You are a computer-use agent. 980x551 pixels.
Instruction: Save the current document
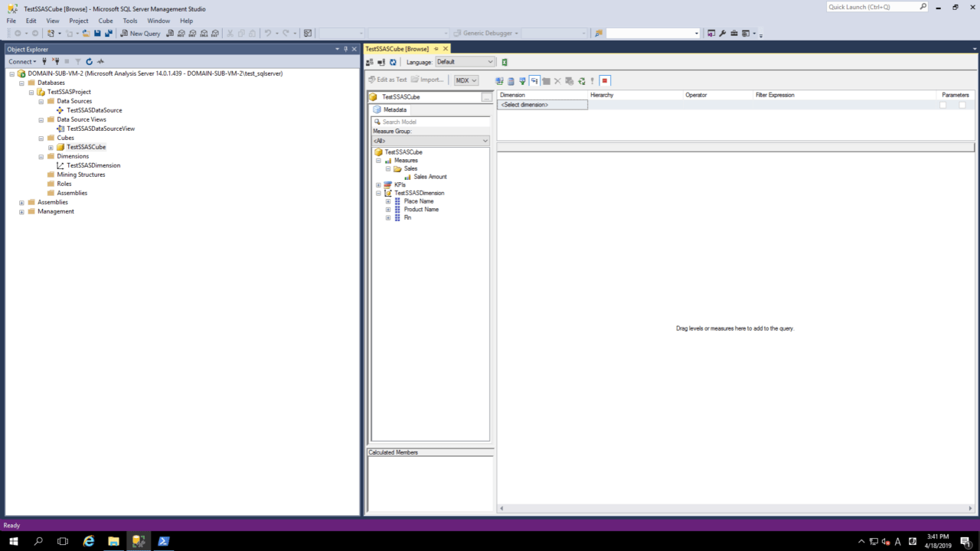click(x=97, y=33)
